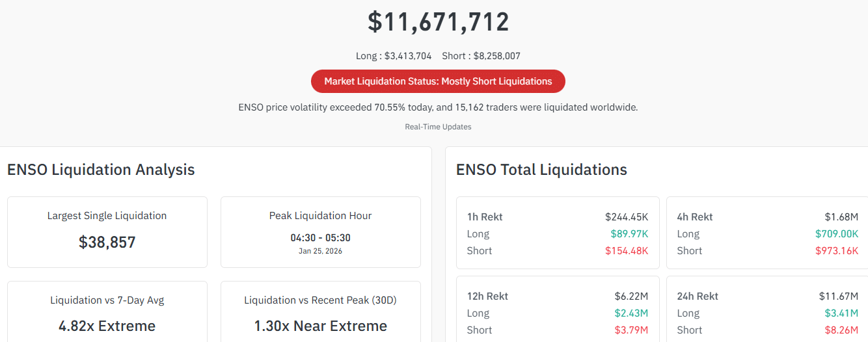The image size is (868, 342).
Task: Click the Short $8,258,007 total label
Action: coord(481,56)
